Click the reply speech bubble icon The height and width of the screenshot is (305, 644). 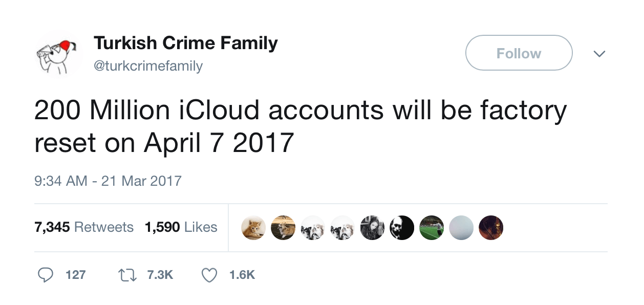(46, 275)
